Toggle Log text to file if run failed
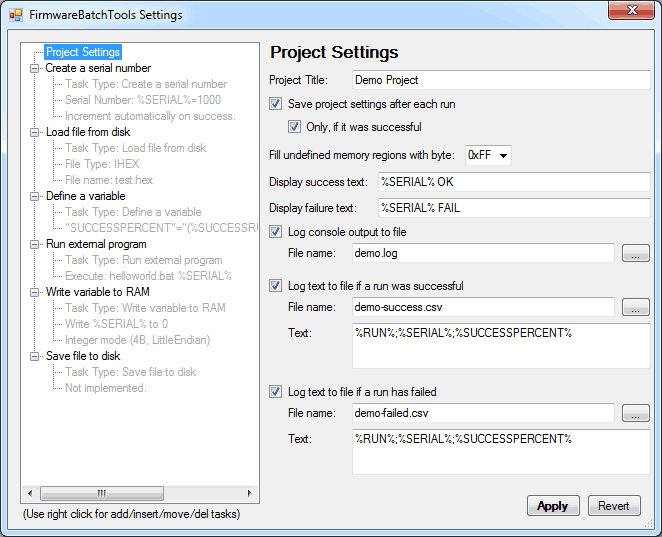Viewport: 662px width, 537px height. 276,392
